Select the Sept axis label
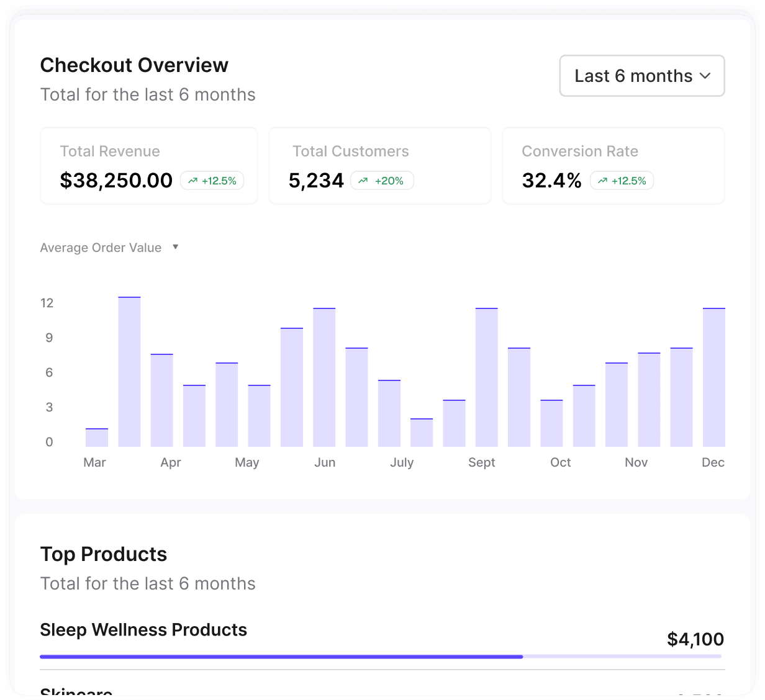765x700 pixels. click(482, 462)
